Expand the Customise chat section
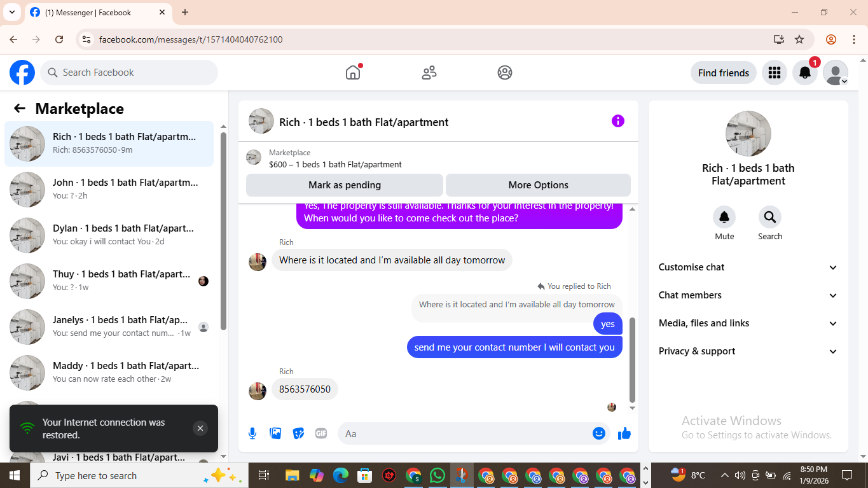The height and width of the screenshot is (488, 868). pyautogui.click(x=748, y=267)
